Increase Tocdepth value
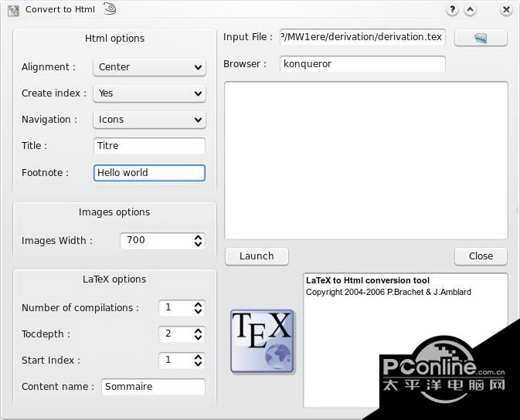The image size is (520, 420). (x=198, y=330)
